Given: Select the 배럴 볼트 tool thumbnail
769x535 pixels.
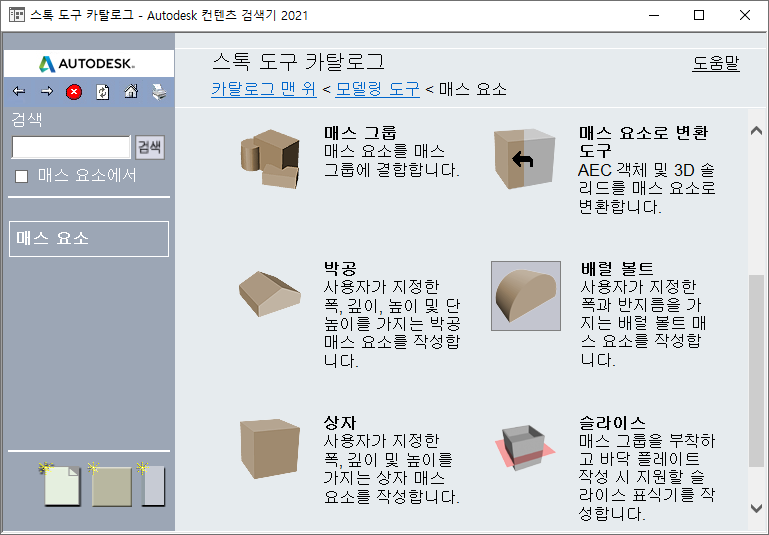Looking at the screenshot, I should tap(526, 296).
